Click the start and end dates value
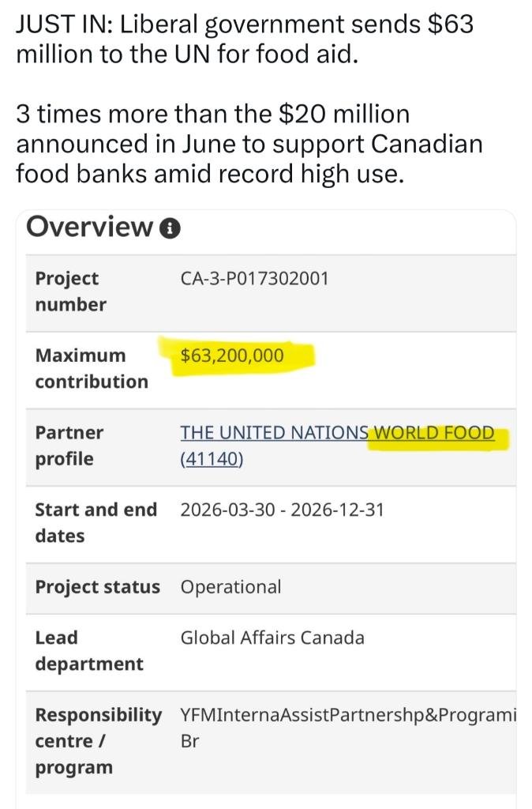 (282, 510)
